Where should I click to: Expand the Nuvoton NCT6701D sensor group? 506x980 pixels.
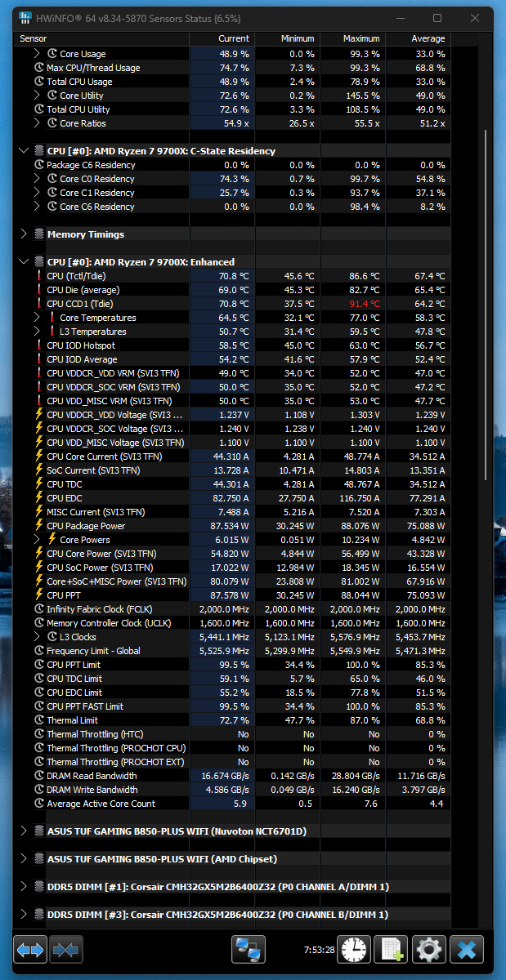point(24,831)
